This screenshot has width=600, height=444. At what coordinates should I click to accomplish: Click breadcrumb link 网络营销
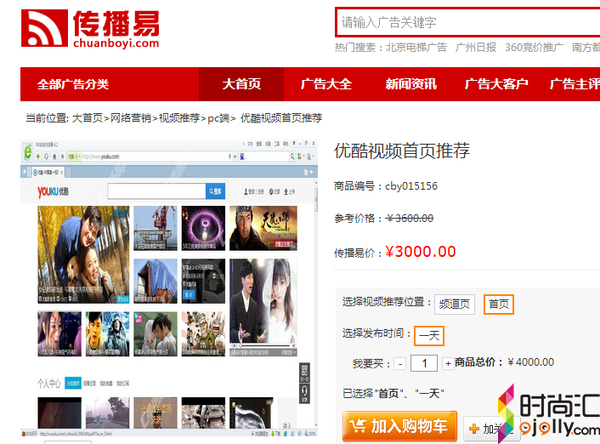(x=130, y=118)
